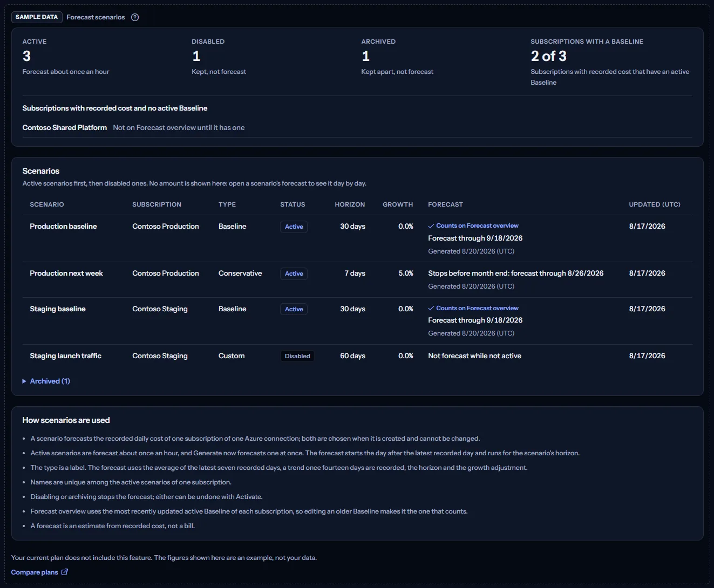This screenshot has height=588, width=714.
Task: Click Active badge in Production next week row
Action: [294, 274]
